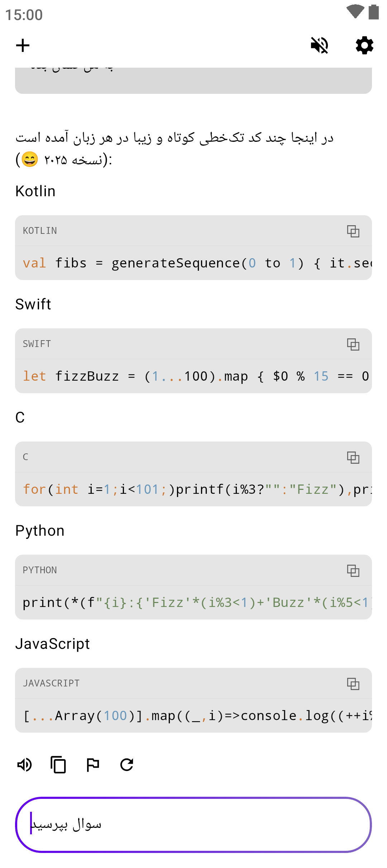Viewport: 387px width, 868px height.
Task: Toggle the muted speaker icon
Action: tap(319, 45)
